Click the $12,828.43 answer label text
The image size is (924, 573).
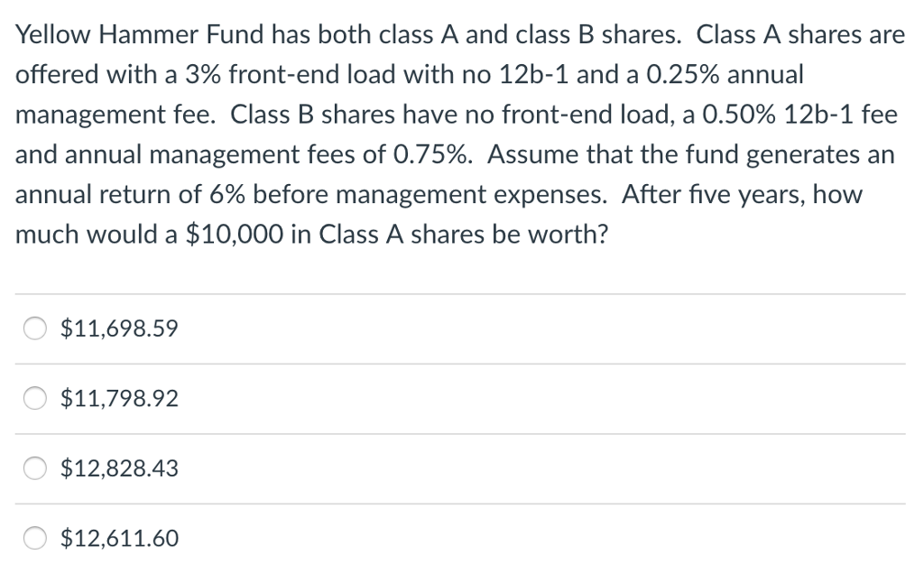point(119,468)
